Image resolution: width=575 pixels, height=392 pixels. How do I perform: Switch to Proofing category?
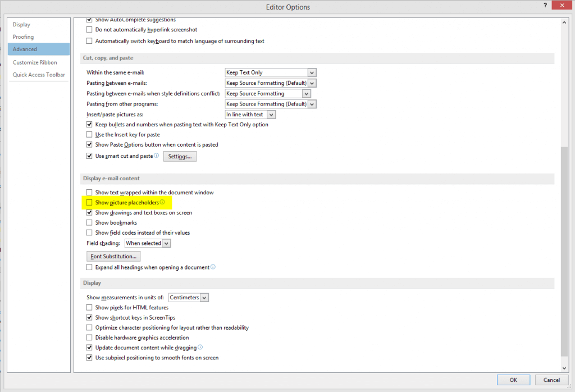click(x=23, y=37)
